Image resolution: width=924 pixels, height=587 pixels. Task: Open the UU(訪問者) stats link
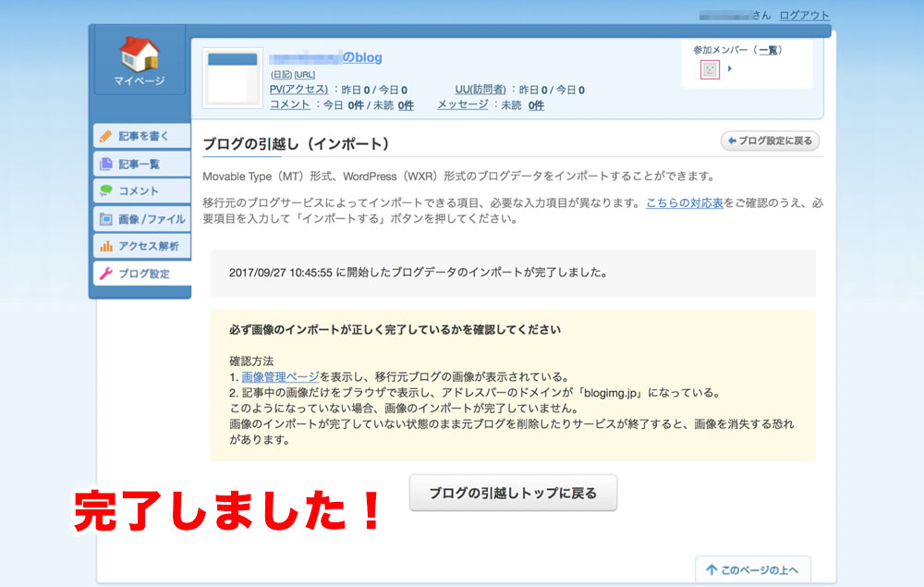480,90
